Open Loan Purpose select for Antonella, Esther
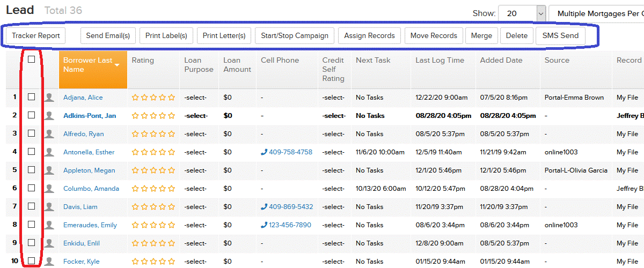This screenshot has height=268, width=644. click(195, 152)
